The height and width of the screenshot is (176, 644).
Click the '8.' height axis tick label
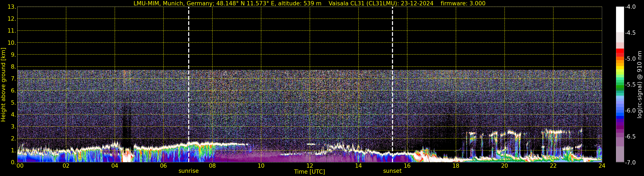(x=13, y=67)
